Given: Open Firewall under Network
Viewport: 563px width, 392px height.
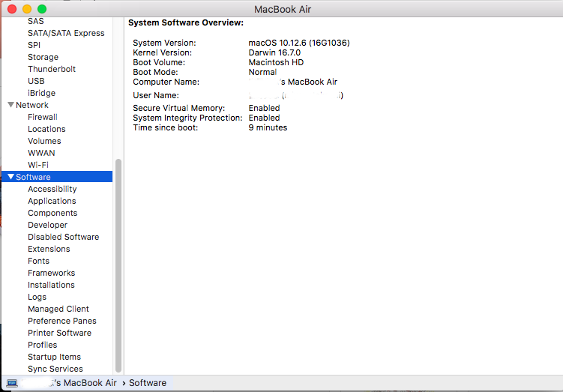Looking at the screenshot, I should 43,117.
